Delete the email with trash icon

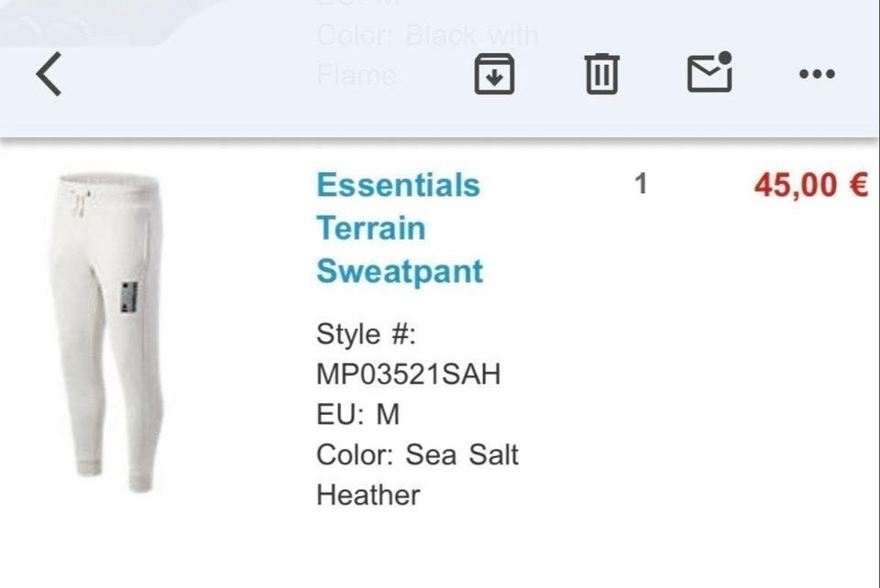602,74
